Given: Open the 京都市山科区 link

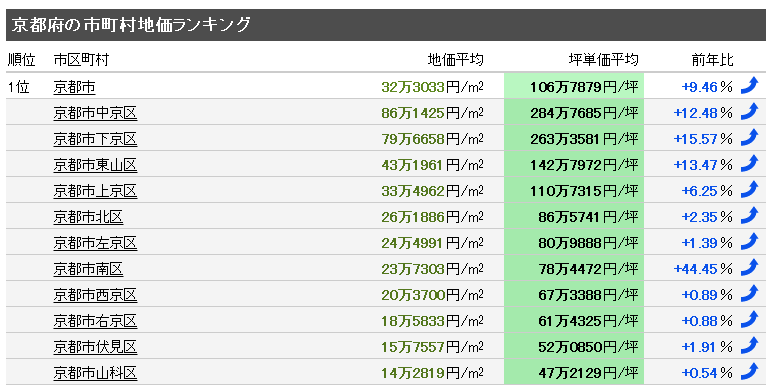Looking at the screenshot, I should 95,373.
